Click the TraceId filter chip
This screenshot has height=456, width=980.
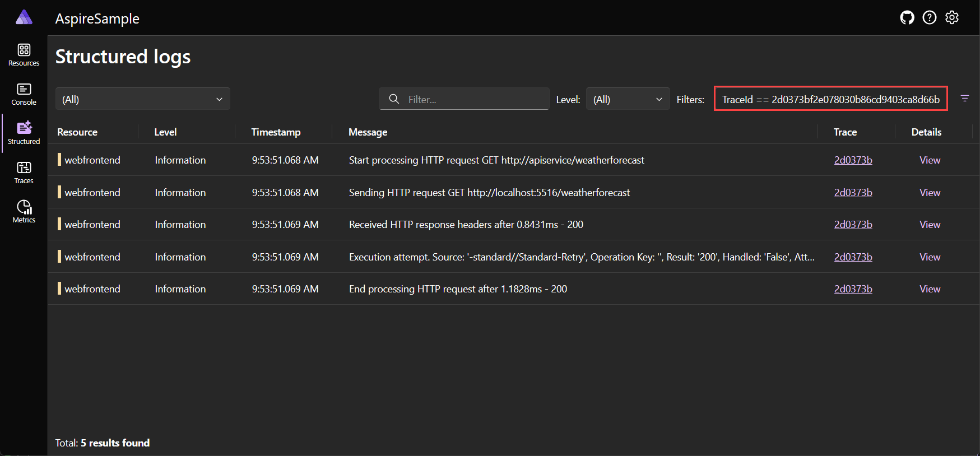point(830,99)
